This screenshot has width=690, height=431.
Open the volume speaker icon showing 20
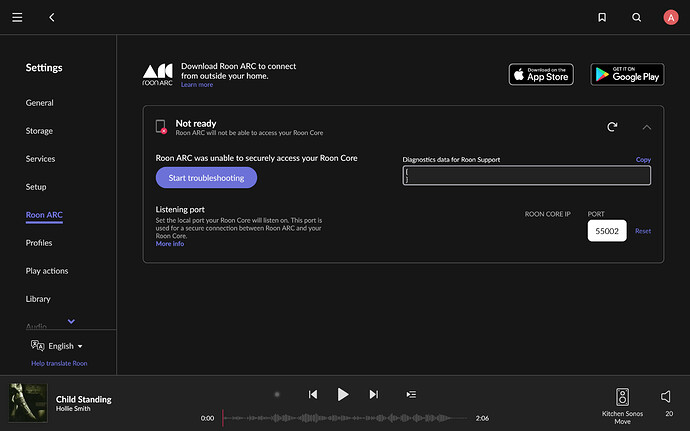pos(666,397)
